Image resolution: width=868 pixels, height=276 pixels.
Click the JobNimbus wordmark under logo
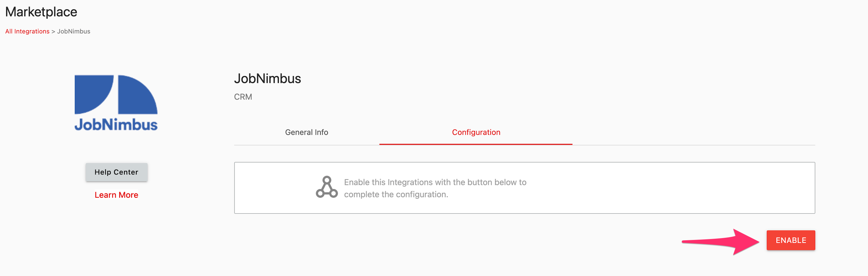(x=116, y=125)
